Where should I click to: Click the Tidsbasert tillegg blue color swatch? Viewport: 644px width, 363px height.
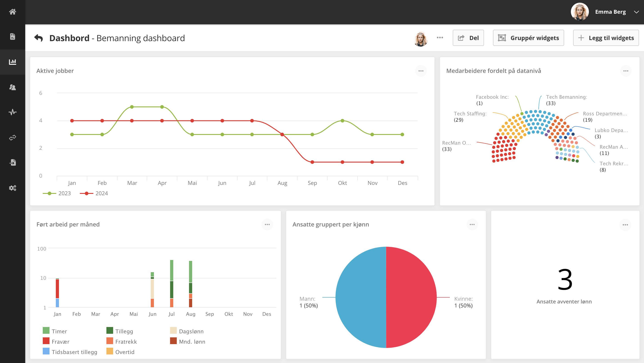(46, 351)
